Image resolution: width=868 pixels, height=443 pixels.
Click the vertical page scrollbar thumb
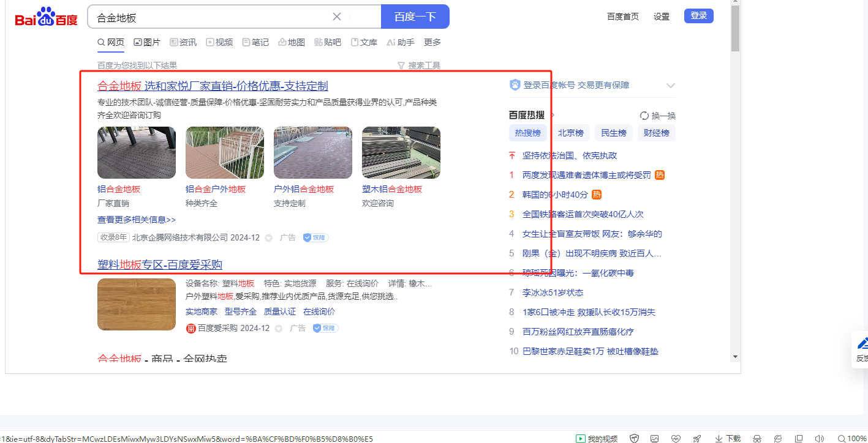coord(736,28)
